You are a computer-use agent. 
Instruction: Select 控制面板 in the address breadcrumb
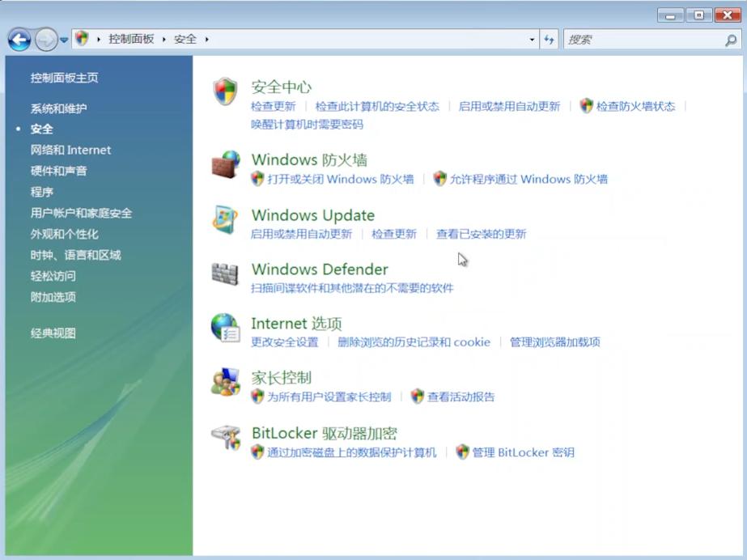[x=131, y=39]
